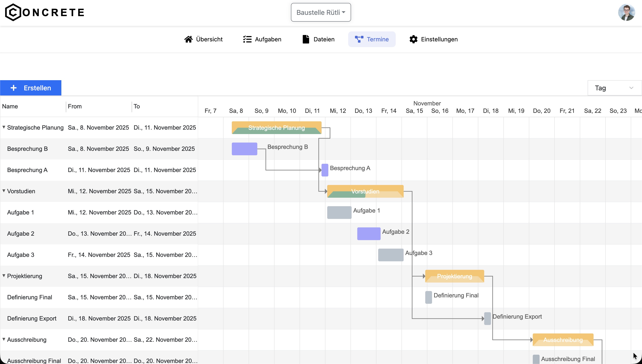
Task: Collapse the Strategische Planung group
Action: [3, 127]
